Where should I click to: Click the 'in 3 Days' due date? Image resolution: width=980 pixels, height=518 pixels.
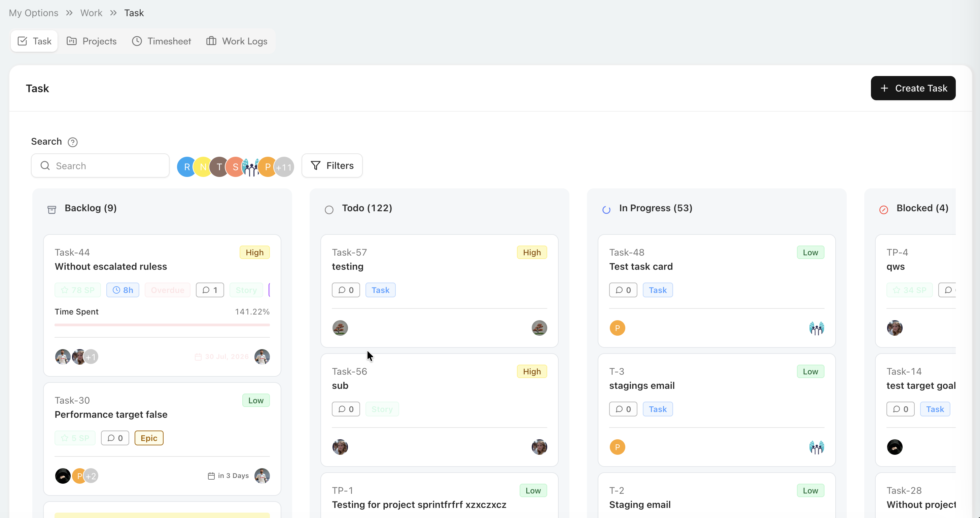point(228,476)
